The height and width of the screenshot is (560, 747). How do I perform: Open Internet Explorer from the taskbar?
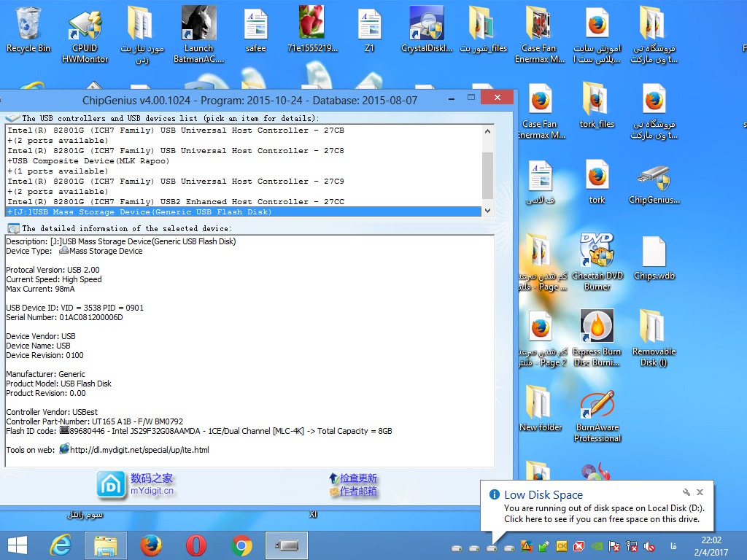(x=61, y=545)
